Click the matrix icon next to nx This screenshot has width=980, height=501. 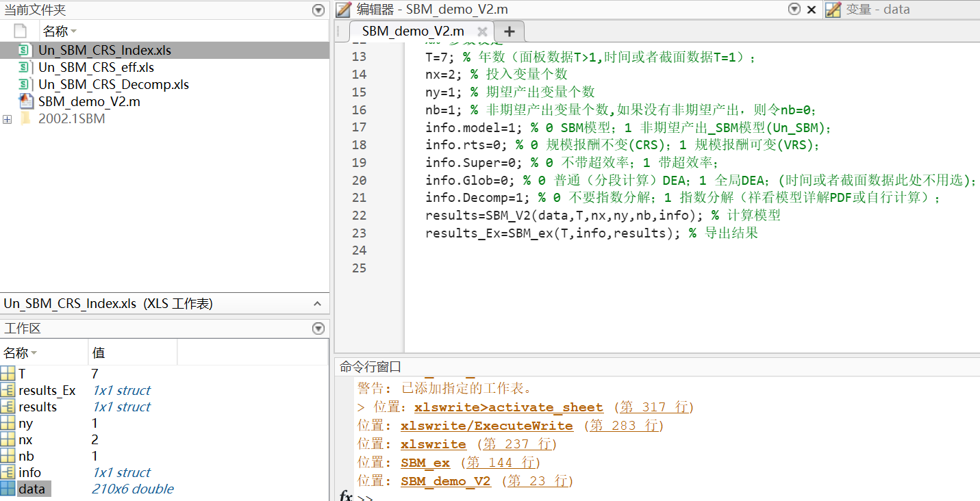[x=8, y=439]
